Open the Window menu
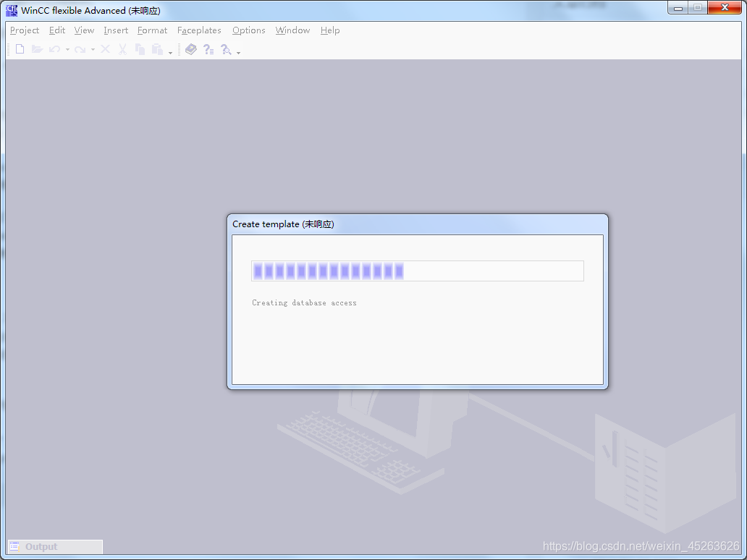 pos(292,30)
